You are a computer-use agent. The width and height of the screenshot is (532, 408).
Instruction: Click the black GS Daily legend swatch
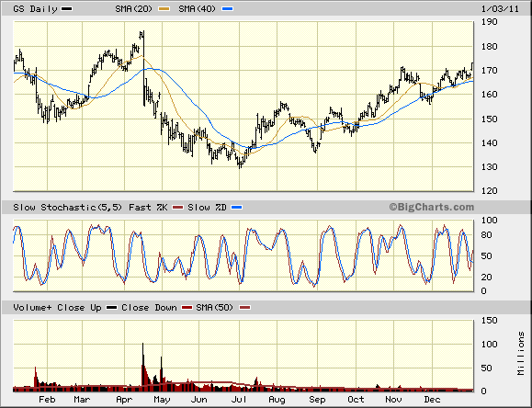[x=66, y=9]
